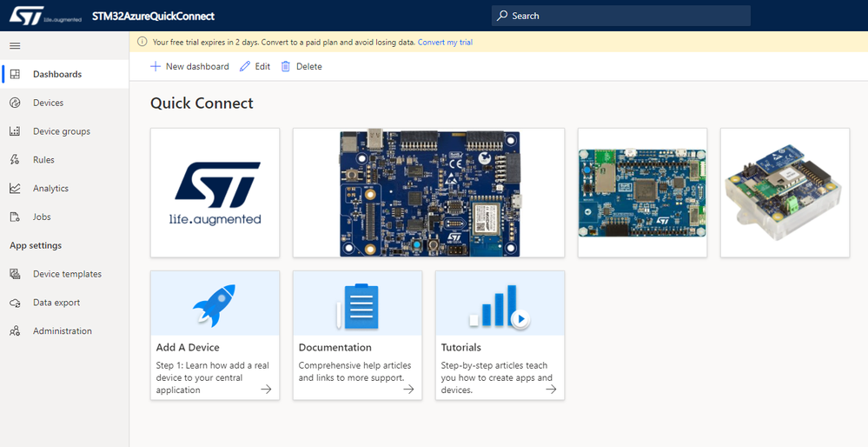The image size is (868, 447).
Task: Open the Documentation title link
Action: pyautogui.click(x=335, y=347)
